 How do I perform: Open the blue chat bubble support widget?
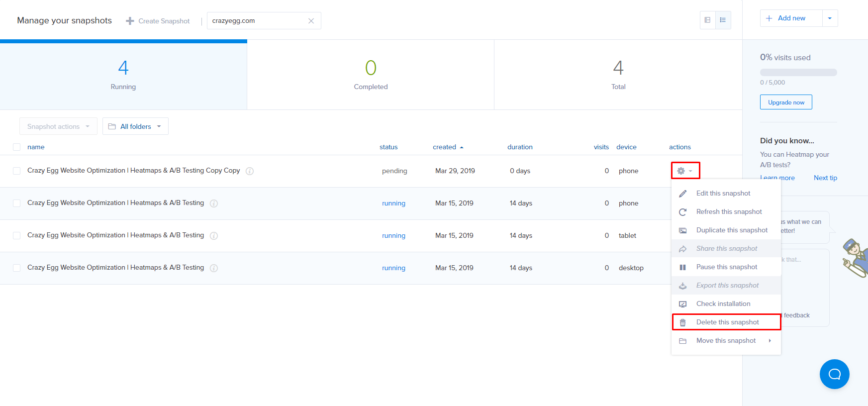click(834, 374)
